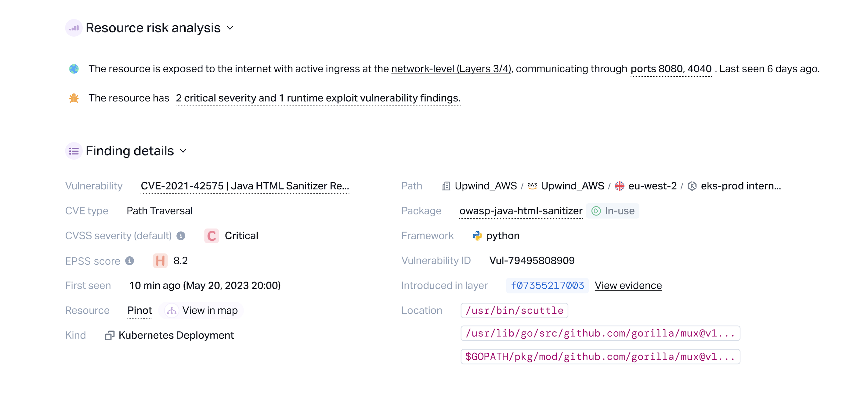Click the globe icon beside the internet exposure text
Screen dimensions: 868x404
(74, 68)
